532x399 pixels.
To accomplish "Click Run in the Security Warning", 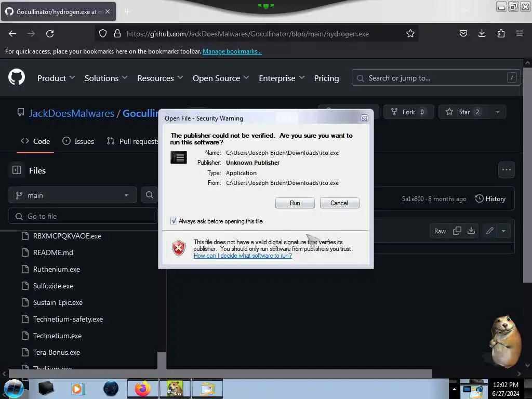I will pyautogui.click(x=295, y=203).
